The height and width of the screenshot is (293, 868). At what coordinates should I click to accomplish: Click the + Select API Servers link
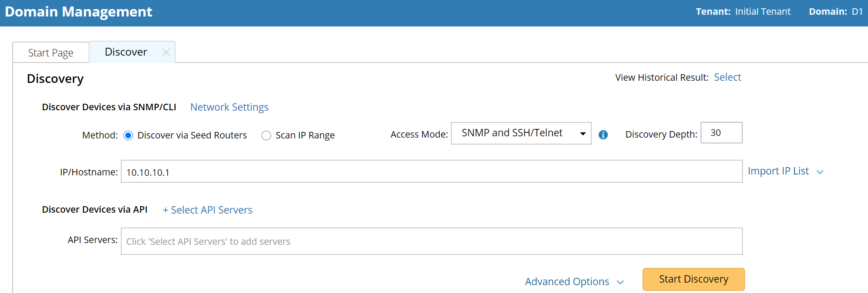[207, 210]
